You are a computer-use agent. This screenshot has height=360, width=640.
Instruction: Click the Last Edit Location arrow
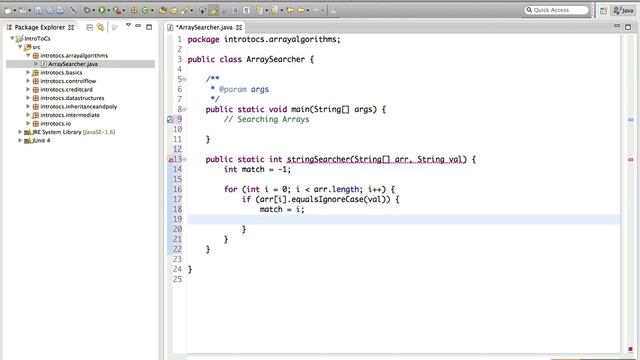click(290, 10)
